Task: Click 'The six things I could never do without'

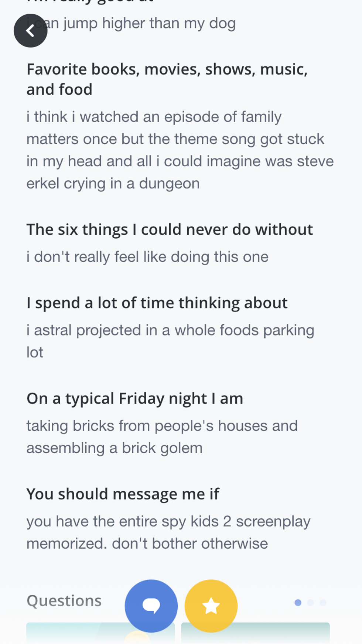Action: coord(170,229)
